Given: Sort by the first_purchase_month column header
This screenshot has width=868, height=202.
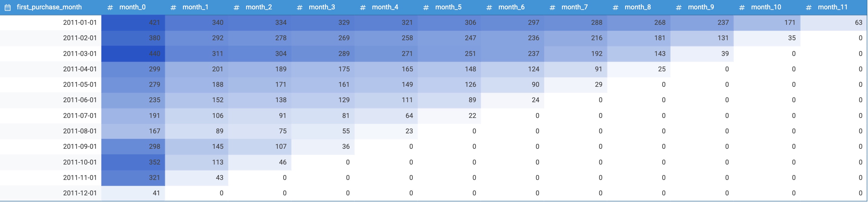Looking at the screenshot, I should pos(49,7).
